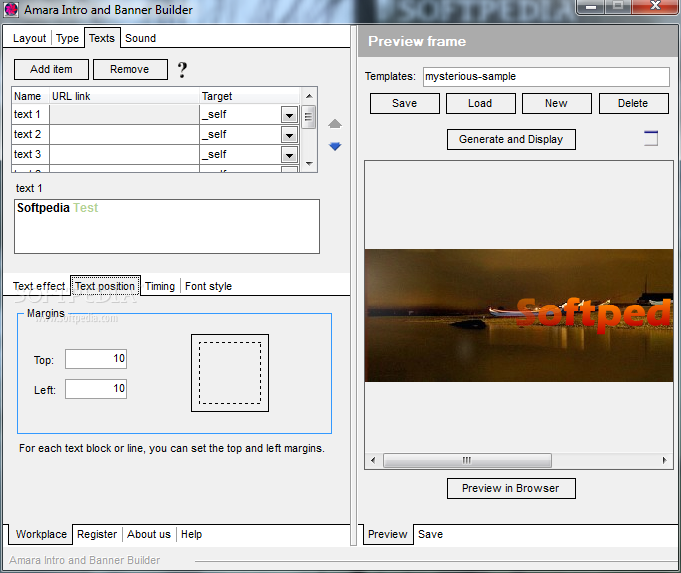Click preview horizontal scrollbar right arrow
Image resolution: width=681 pixels, height=573 pixels.
pyautogui.click(x=664, y=460)
